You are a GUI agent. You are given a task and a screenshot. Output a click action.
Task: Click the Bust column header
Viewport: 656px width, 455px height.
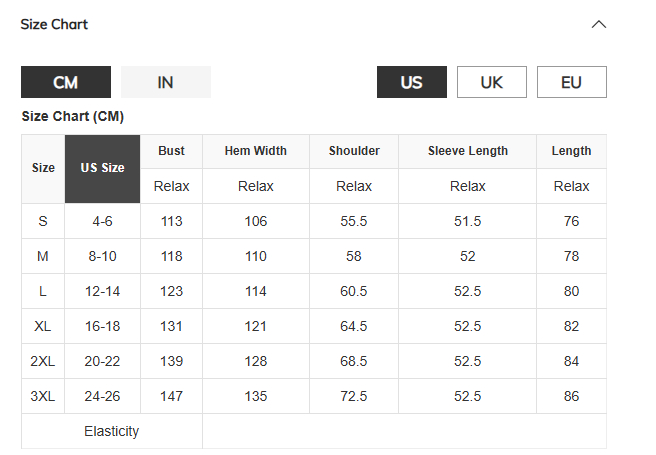tap(171, 151)
